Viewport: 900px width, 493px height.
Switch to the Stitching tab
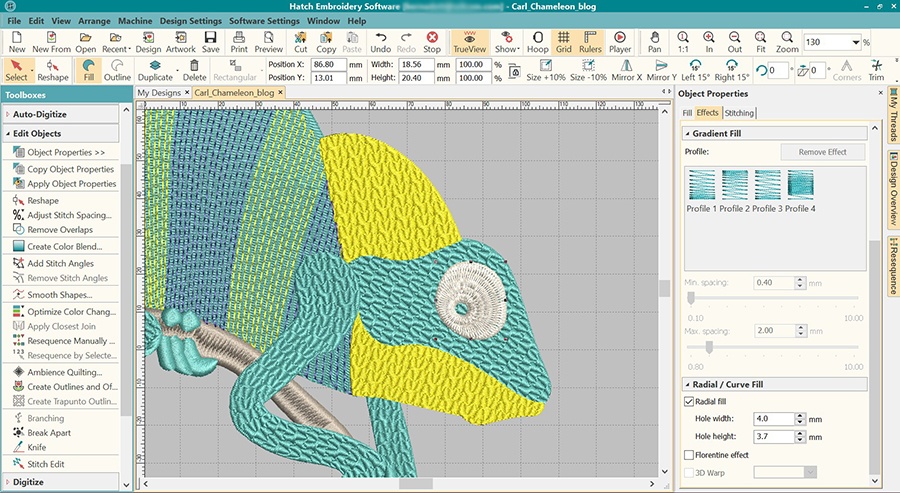tap(739, 112)
